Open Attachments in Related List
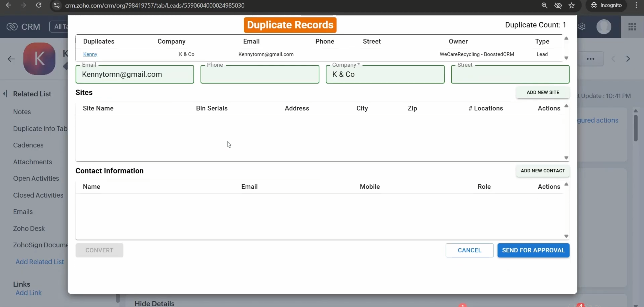The image size is (644, 307). click(x=32, y=162)
